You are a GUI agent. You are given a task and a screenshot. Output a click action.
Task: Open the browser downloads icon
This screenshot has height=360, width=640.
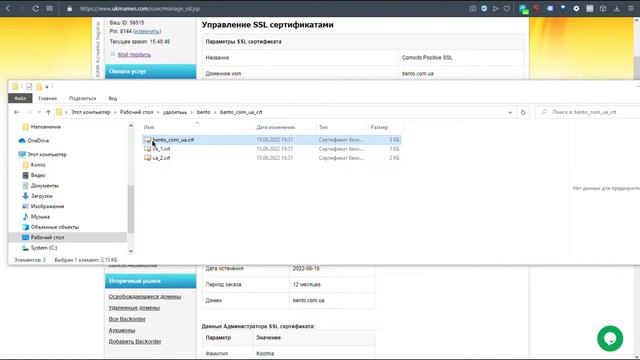tap(617, 8)
